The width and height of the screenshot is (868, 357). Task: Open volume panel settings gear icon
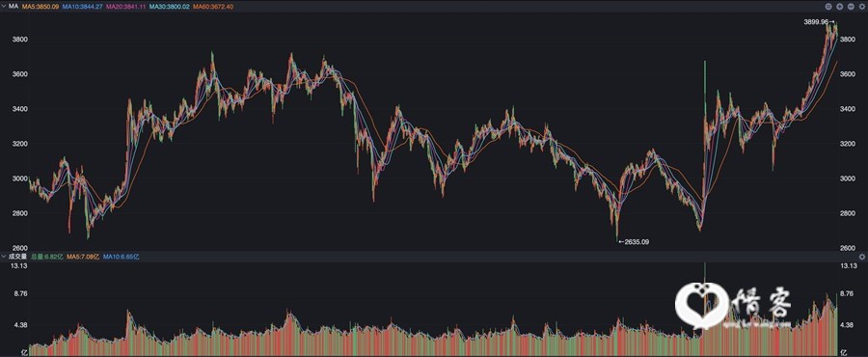(x=862, y=257)
